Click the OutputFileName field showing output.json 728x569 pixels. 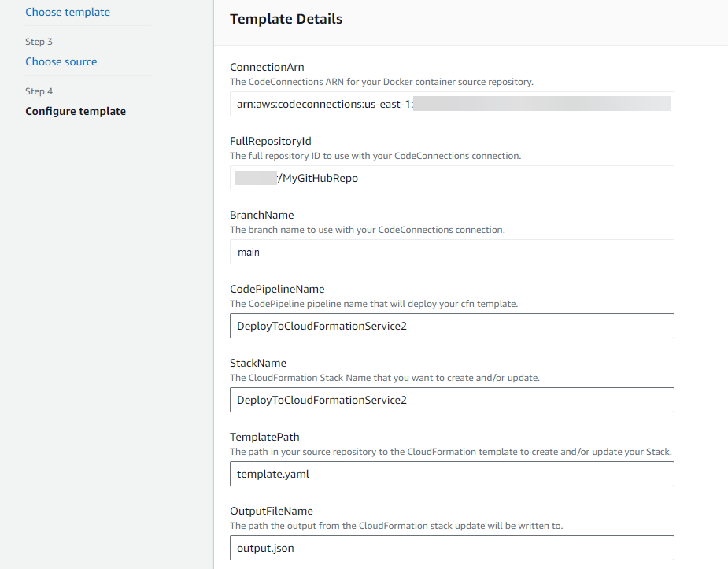pyautogui.click(x=451, y=548)
